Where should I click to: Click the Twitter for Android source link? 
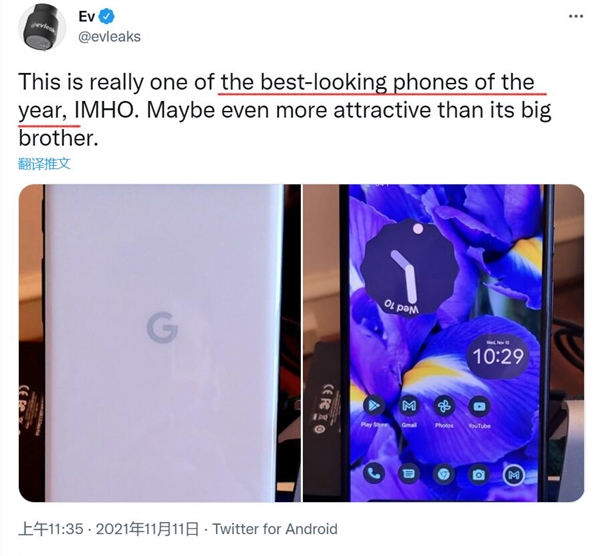tap(275, 529)
